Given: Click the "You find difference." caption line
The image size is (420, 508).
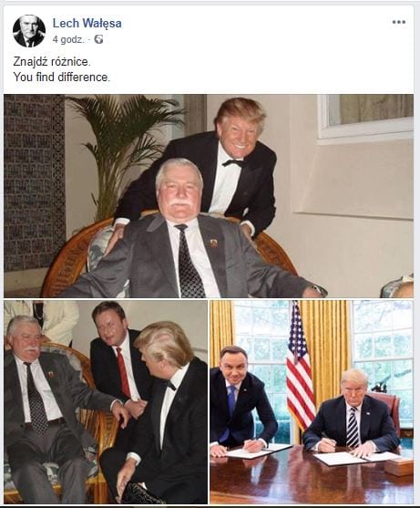Looking at the screenshot, I should pyautogui.click(x=61, y=78).
